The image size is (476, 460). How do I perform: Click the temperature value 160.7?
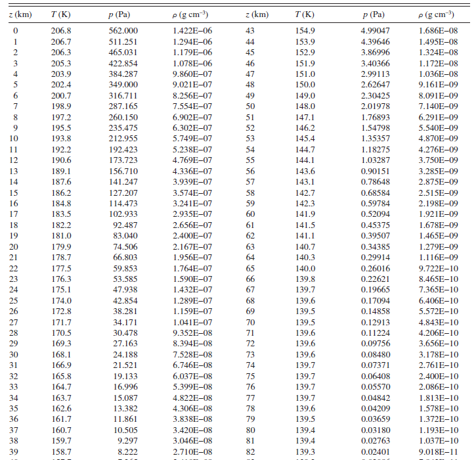coord(61,430)
